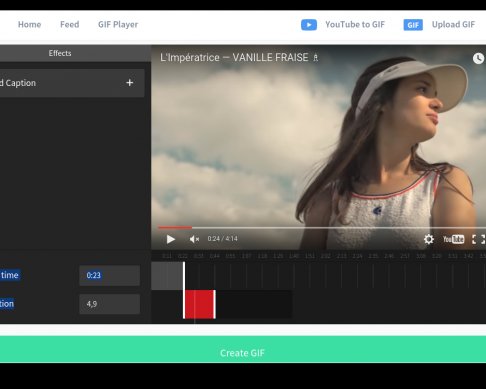Click the blue GIF badge icon
Screen dimensions: 486x389
(x=413, y=25)
